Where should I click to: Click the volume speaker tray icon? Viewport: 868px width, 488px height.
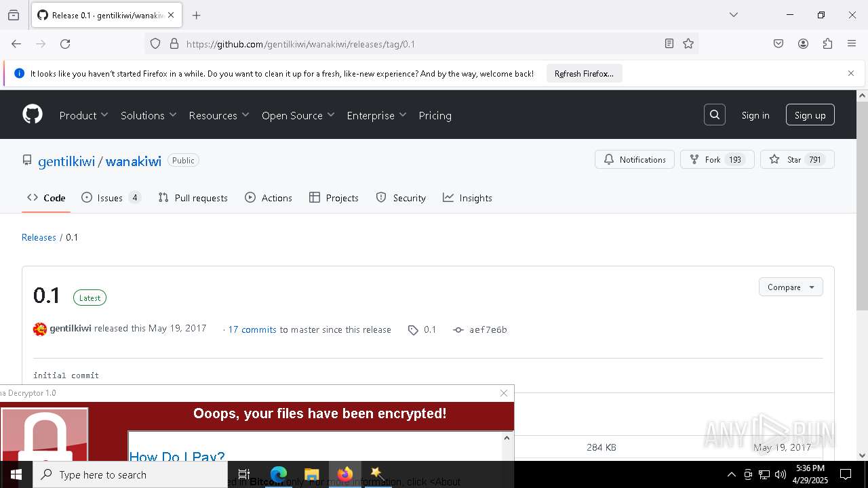click(x=781, y=474)
